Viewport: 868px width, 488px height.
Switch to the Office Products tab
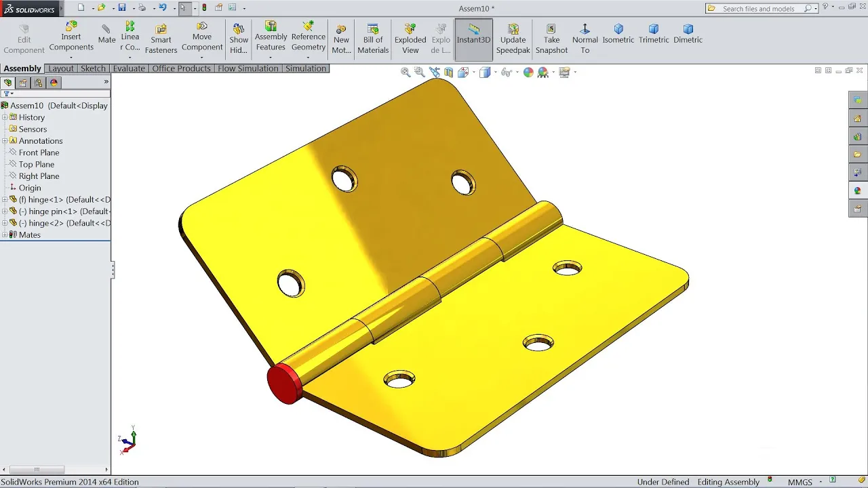pyautogui.click(x=181, y=68)
